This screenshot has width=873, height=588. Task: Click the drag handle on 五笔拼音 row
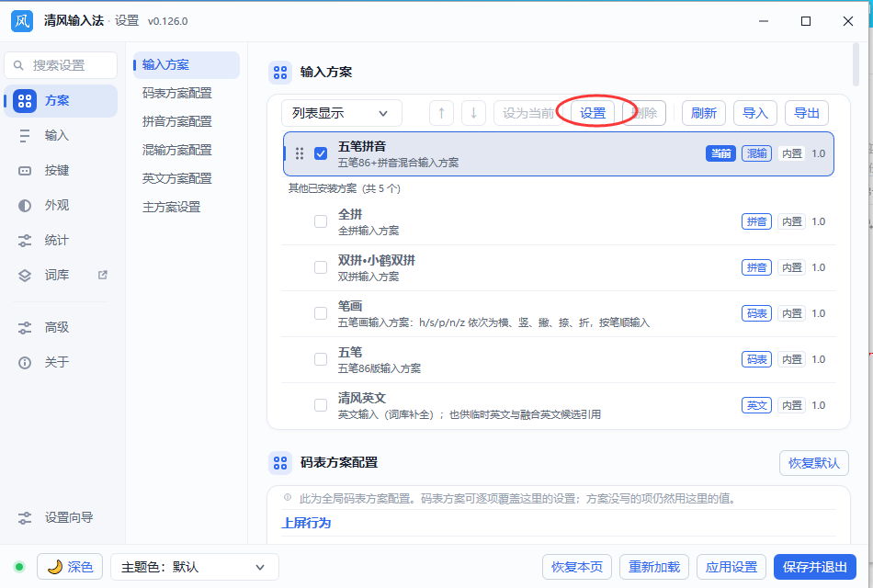point(300,153)
